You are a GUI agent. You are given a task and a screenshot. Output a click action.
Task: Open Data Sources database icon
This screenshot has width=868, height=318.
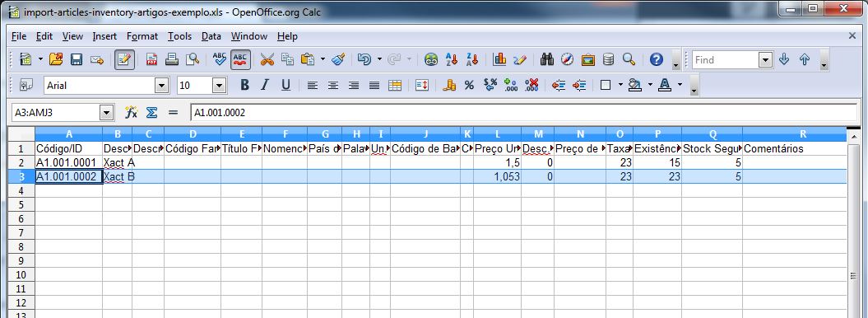pos(608,59)
